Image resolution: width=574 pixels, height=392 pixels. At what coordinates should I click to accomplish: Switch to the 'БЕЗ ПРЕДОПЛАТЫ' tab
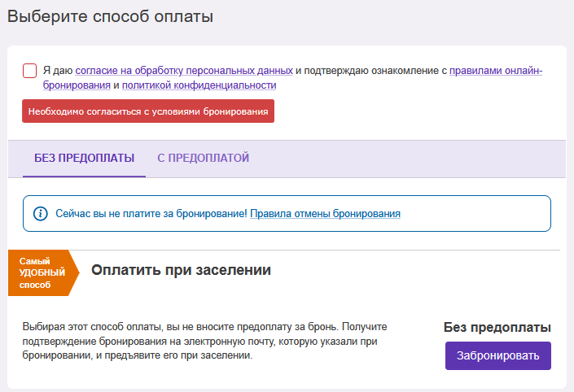pyautogui.click(x=84, y=158)
